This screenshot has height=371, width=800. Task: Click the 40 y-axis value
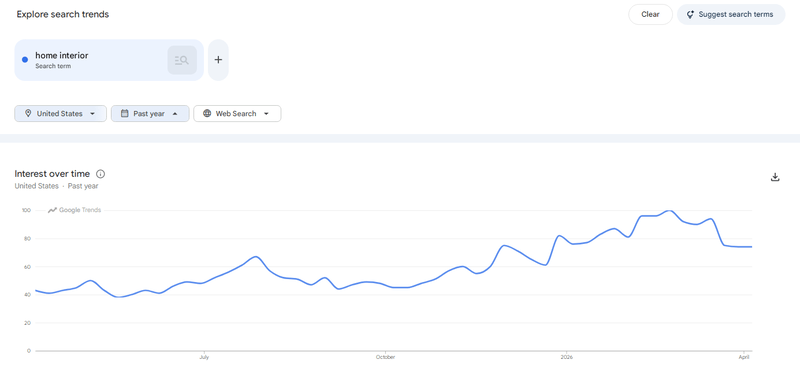pos(28,294)
